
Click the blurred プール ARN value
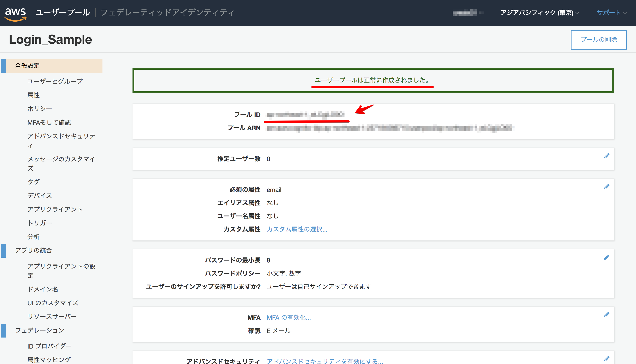390,128
